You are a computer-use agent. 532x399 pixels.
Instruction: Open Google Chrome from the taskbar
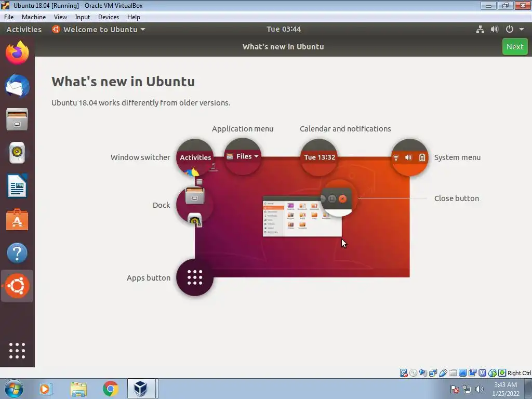pyautogui.click(x=110, y=389)
